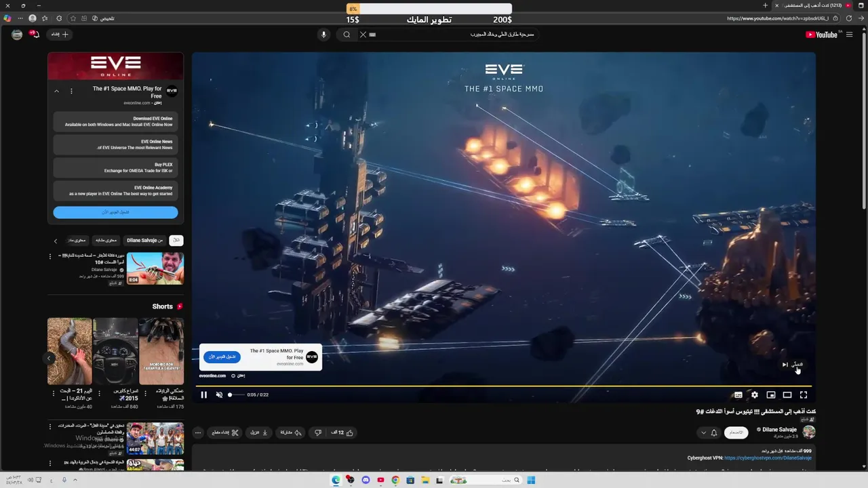The image size is (868, 488).
Task: Open EVE Online Academy ad link
Action: 115,191
